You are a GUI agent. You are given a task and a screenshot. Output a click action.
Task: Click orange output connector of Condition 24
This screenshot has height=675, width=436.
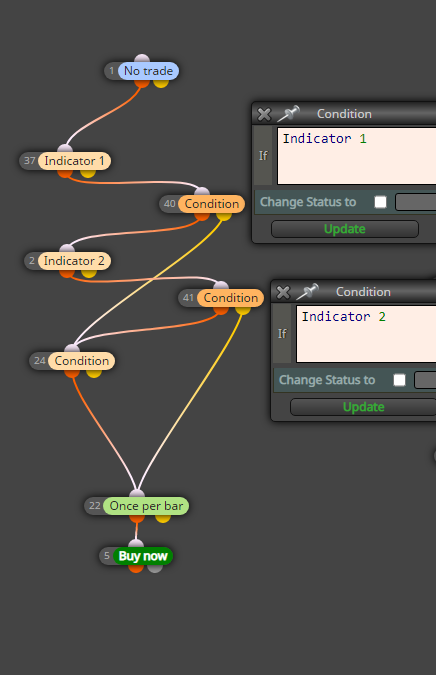point(72,372)
